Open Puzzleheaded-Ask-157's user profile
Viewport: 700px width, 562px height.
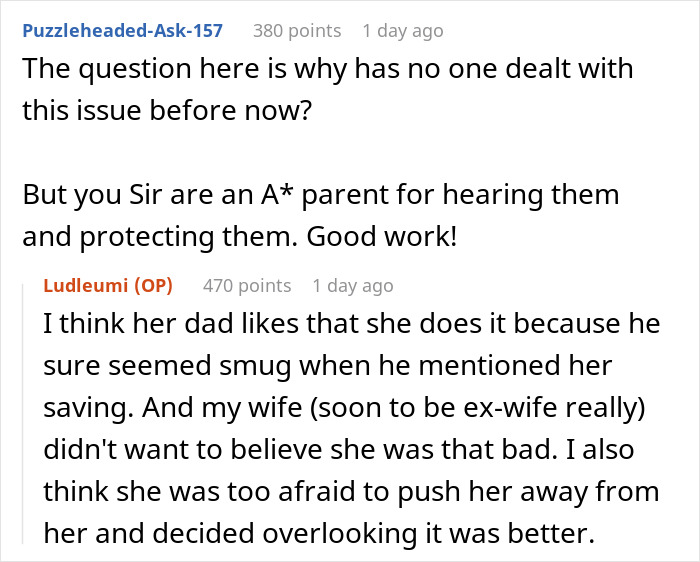[122, 31]
